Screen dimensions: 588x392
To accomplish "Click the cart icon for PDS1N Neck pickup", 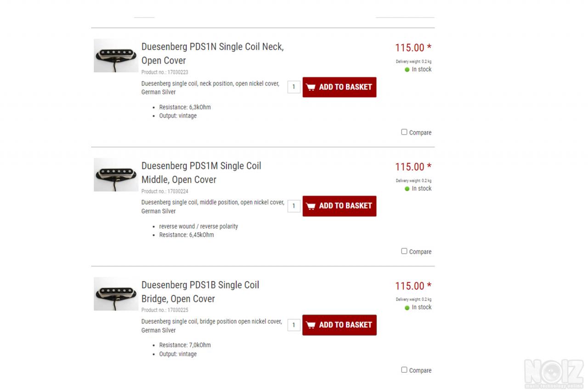I will pyautogui.click(x=311, y=87).
